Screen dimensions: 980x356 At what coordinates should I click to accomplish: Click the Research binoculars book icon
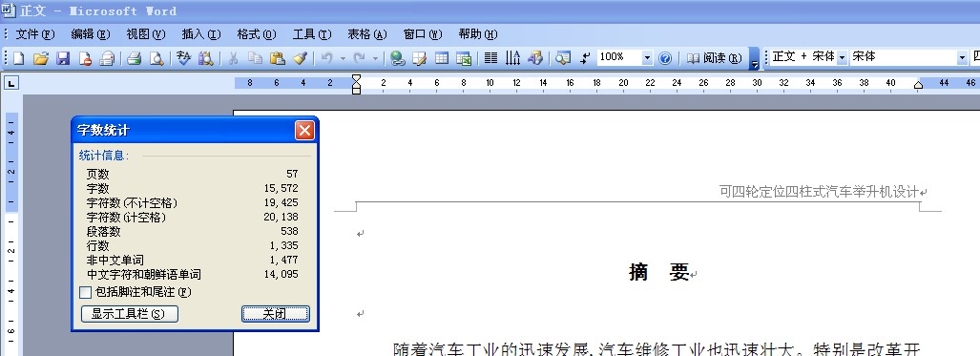(205, 58)
